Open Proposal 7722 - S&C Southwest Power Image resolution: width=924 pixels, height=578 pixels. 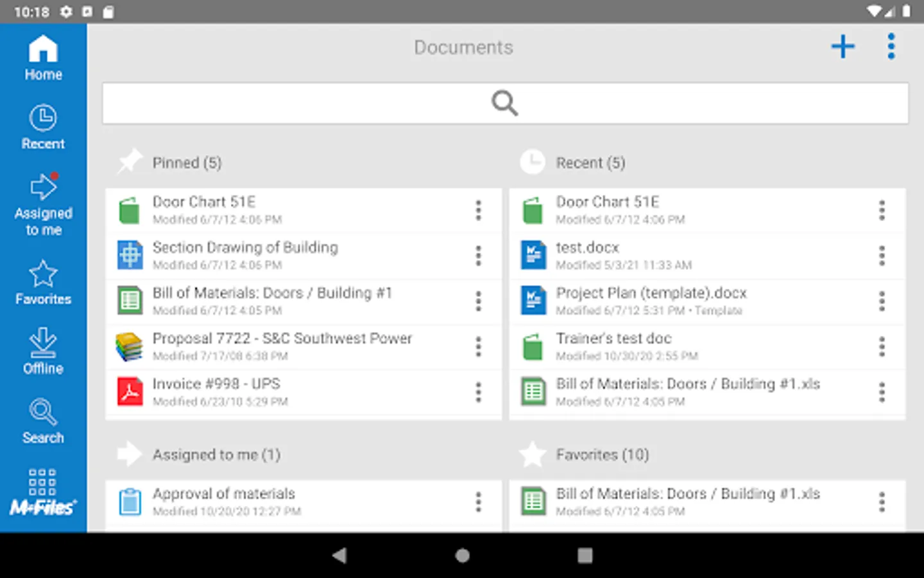point(304,347)
